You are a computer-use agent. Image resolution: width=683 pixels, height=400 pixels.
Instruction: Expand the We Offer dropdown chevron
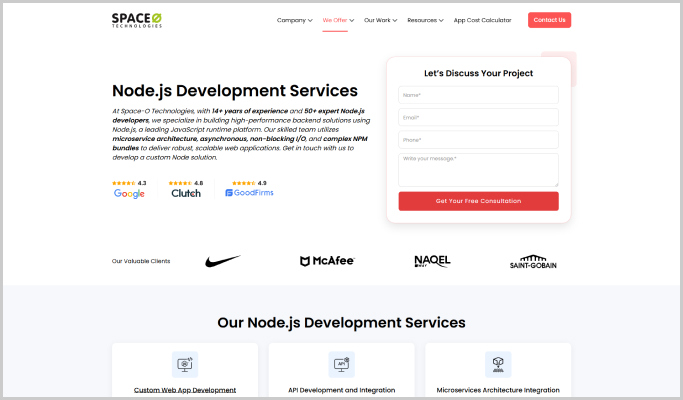click(x=352, y=20)
